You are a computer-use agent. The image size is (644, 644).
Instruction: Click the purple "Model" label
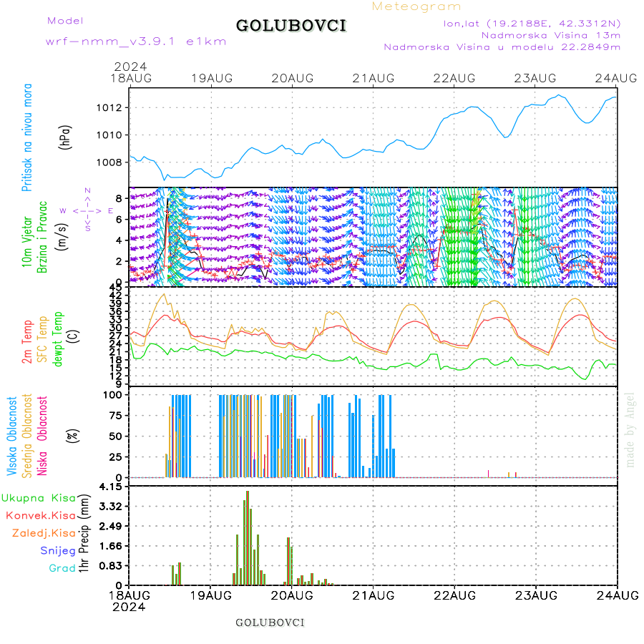coord(65,21)
